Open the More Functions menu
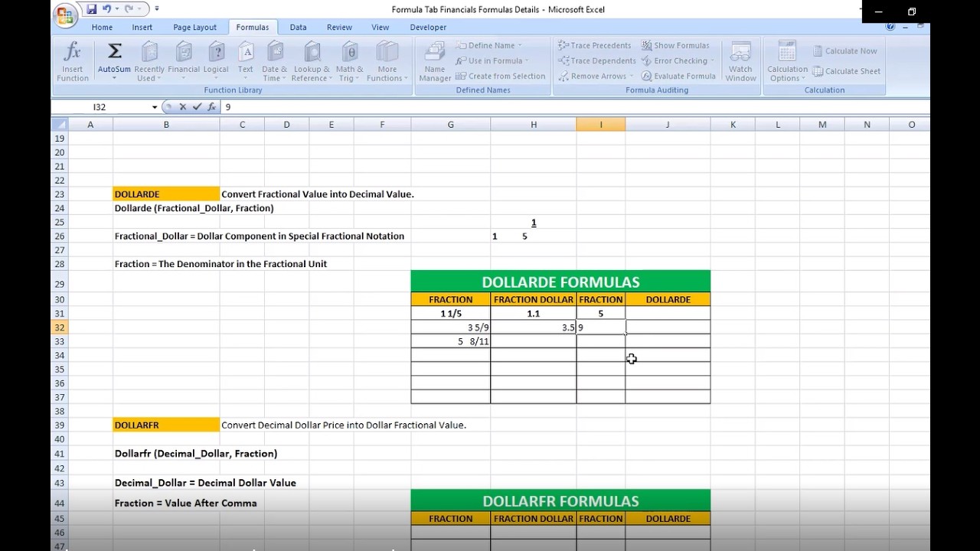Viewport: 980px width, 551px height. (x=387, y=62)
